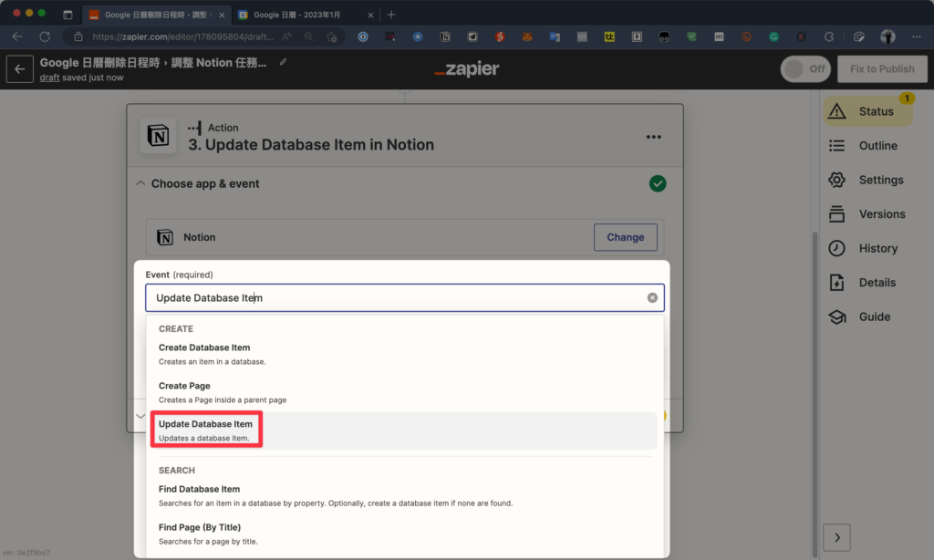Expand the collapsed section below the Event dropdown
Screen dimensions: 934x560
pyautogui.click(x=140, y=416)
